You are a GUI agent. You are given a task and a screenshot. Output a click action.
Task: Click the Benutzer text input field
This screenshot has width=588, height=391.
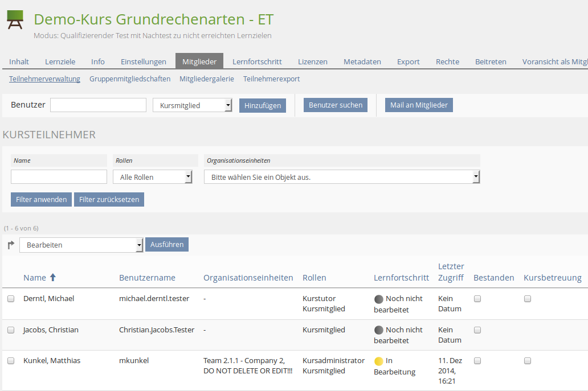pyautogui.click(x=98, y=105)
